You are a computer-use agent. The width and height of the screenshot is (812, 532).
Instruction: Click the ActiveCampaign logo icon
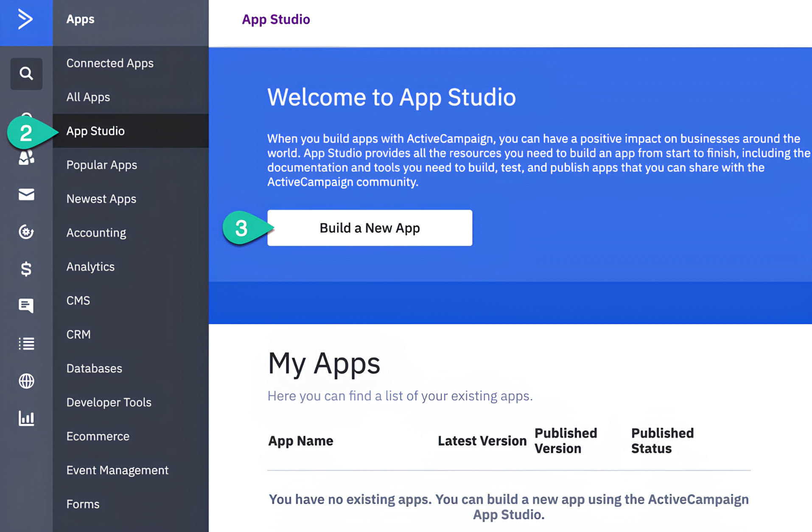point(25,20)
